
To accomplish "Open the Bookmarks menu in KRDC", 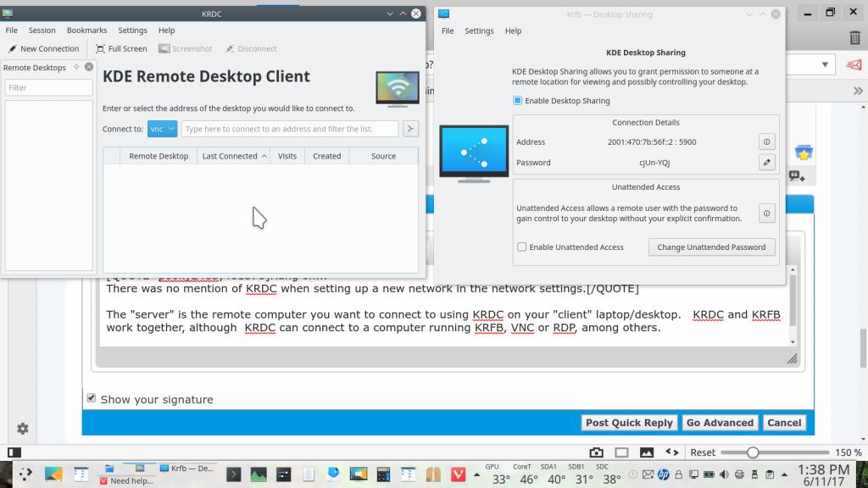I will point(86,30).
